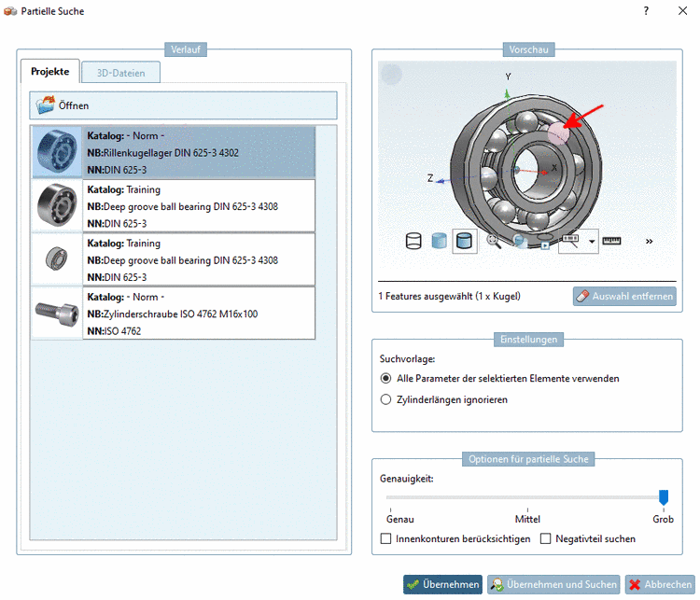Screen dimensions: 700x600
Task: Click Übernehmen und Suchen button
Action: [x=553, y=584]
